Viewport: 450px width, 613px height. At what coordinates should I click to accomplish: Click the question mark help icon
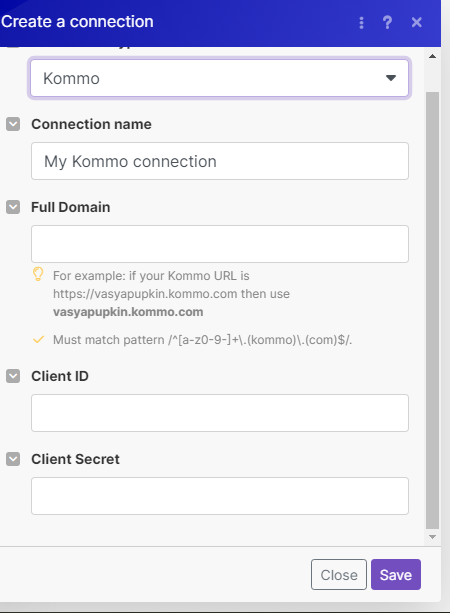[387, 23]
